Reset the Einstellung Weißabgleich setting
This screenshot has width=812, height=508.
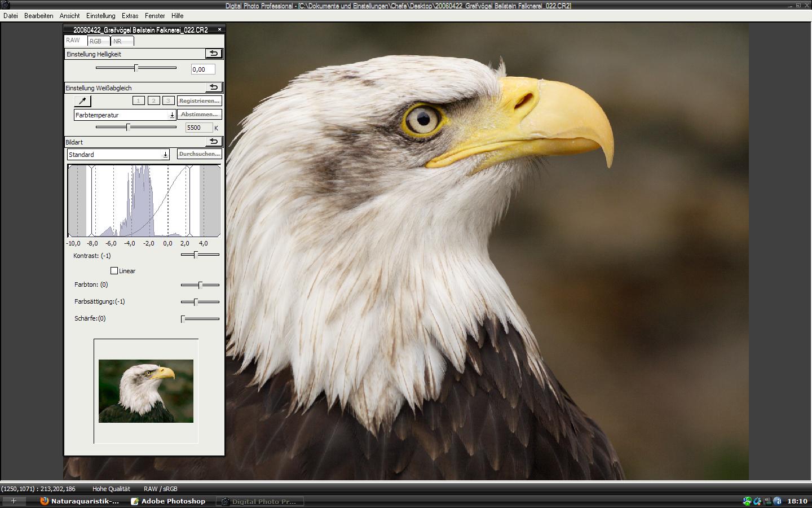tap(214, 87)
